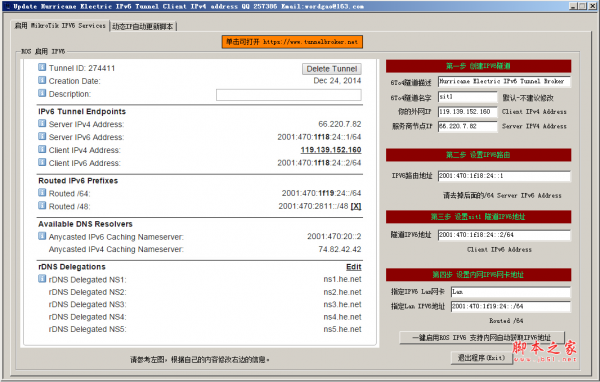Select Server IPv6 value 2001:470:1f18:24::1/64
This screenshot has height=382, width=600.
tap(319, 137)
